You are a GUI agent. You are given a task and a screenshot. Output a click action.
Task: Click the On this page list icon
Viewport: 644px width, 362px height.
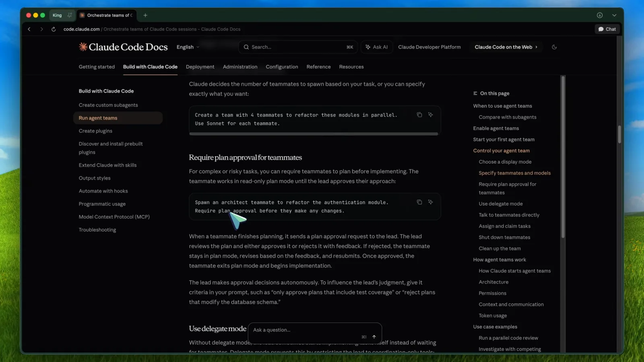pyautogui.click(x=475, y=93)
